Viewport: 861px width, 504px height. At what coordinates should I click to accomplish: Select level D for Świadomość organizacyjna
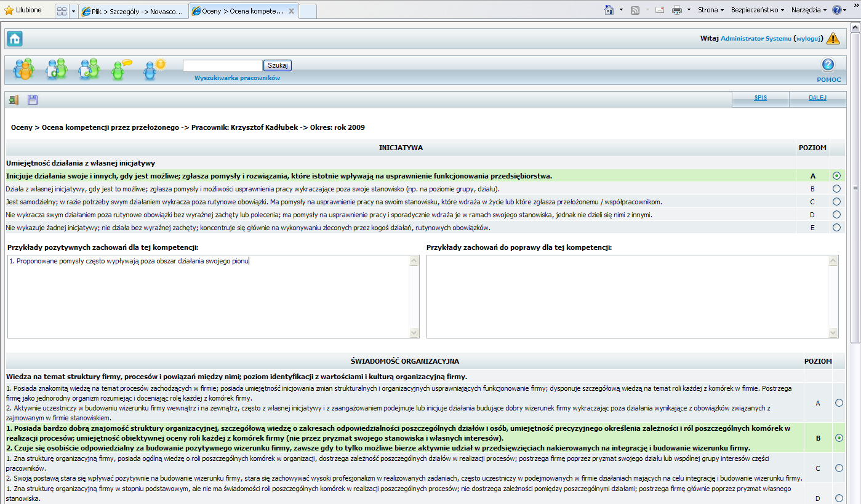[839, 498]
